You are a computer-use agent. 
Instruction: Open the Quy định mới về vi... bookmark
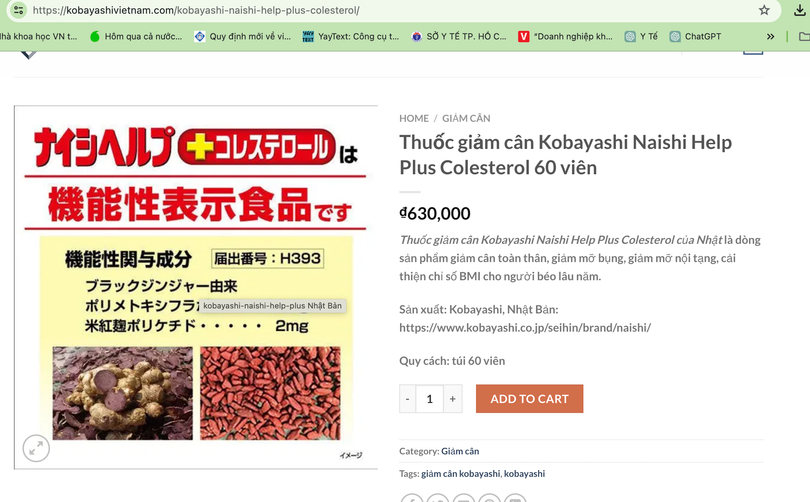click(242, 36)
